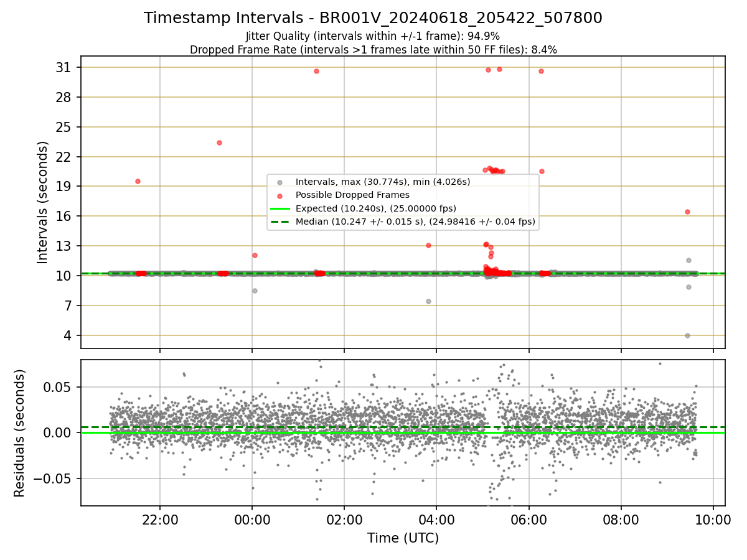
Task: Click the 22:00 x-axis tick label
Action: (x=160, y=519)
